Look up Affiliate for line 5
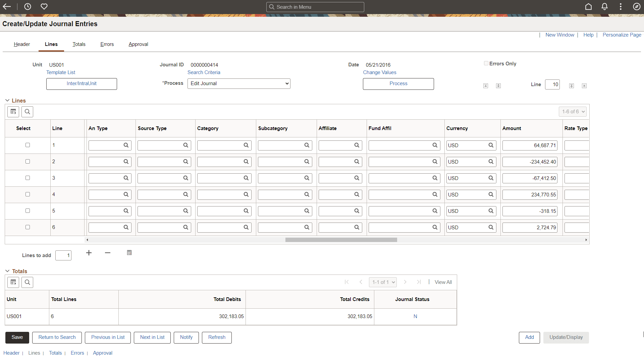Image resolution: width=644 pixels, height=362 pixels. click(357, 211)
